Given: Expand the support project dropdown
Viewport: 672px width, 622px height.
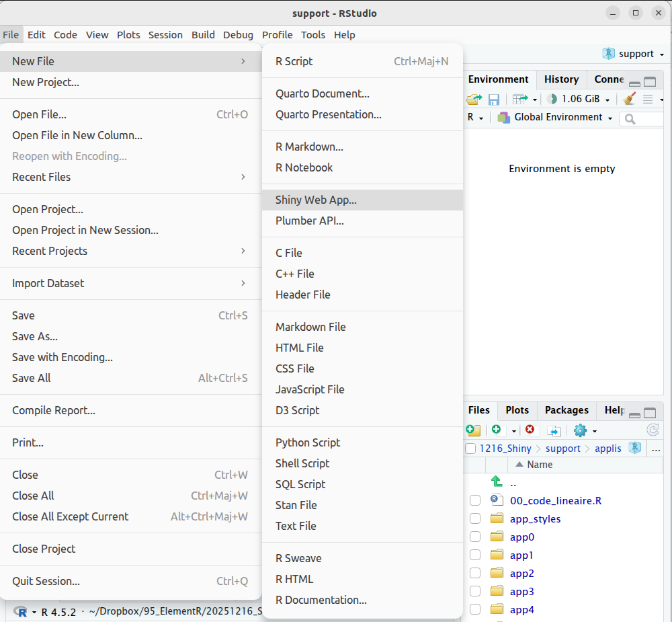Looking at the screenshot, I should [634, 54].
